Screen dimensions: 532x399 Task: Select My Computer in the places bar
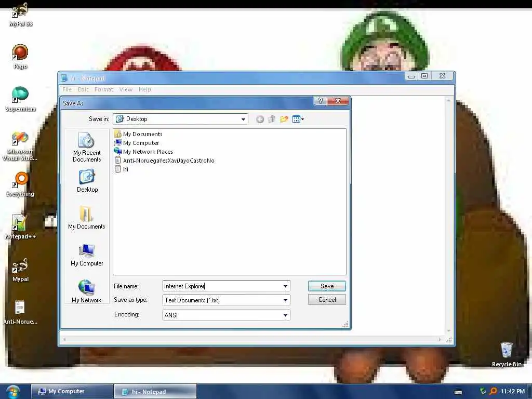[87, 255]
